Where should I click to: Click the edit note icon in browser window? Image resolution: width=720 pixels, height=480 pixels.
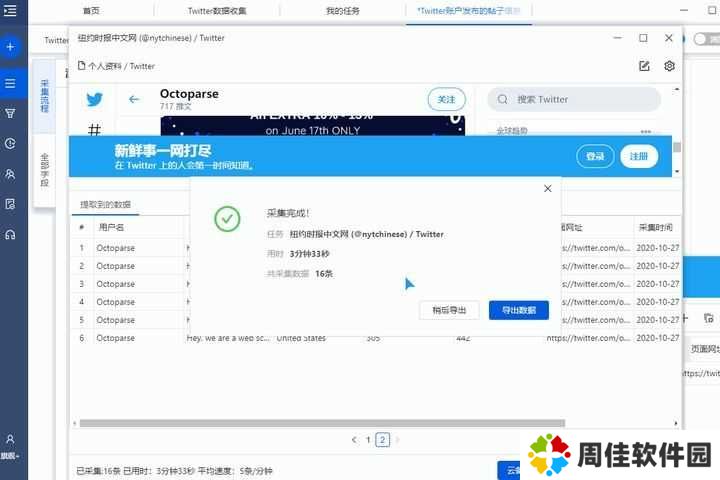pyautogui.click(x=644, y=66)
